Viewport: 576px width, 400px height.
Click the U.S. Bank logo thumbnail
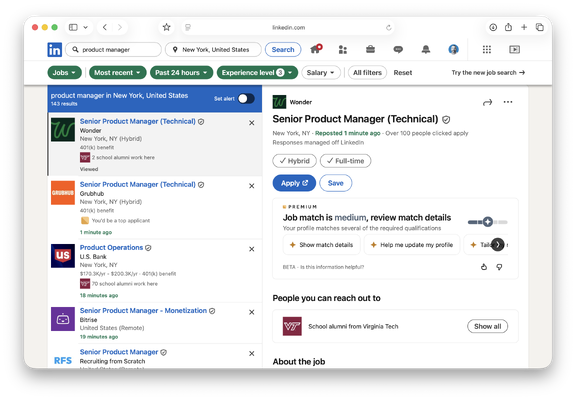pos(63,256)
